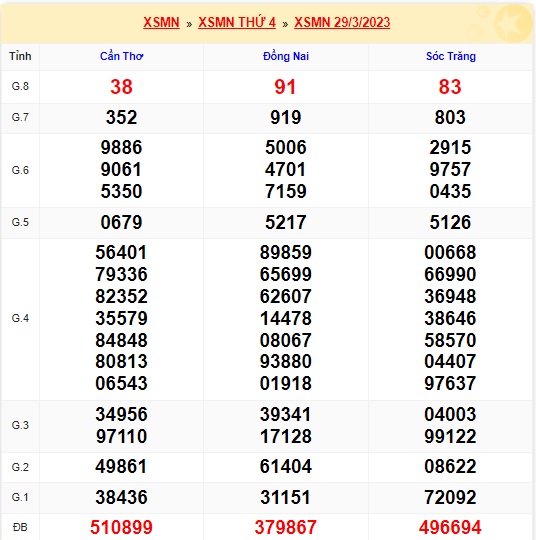Click Sóc Trăng G.2 result 08622
536x540 pixels.
(x=450, y=467)
